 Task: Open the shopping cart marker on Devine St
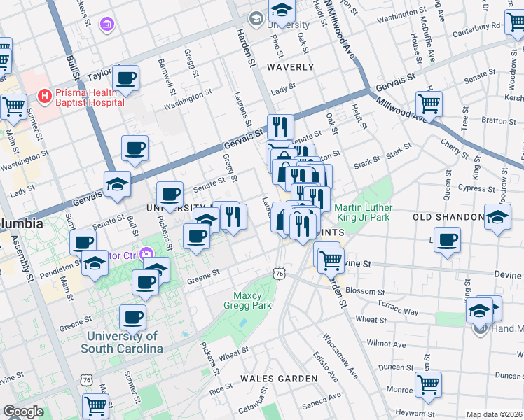tap(331, 263)
